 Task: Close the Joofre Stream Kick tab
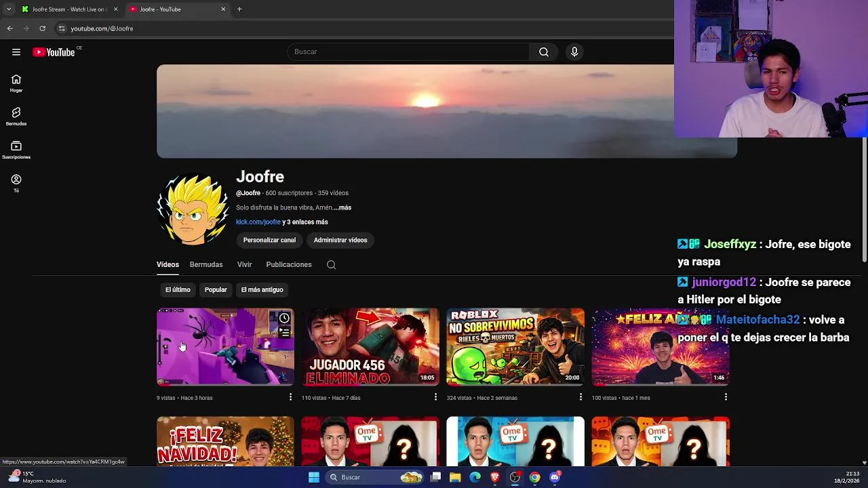(x=115, y=9)
